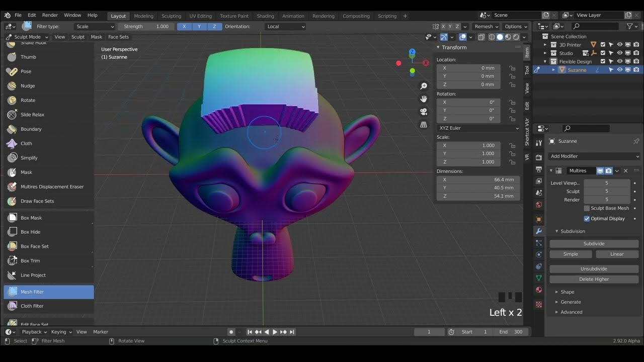Select the Cloth Filter tool
The image size is (644, 362).
coord(49,306)
